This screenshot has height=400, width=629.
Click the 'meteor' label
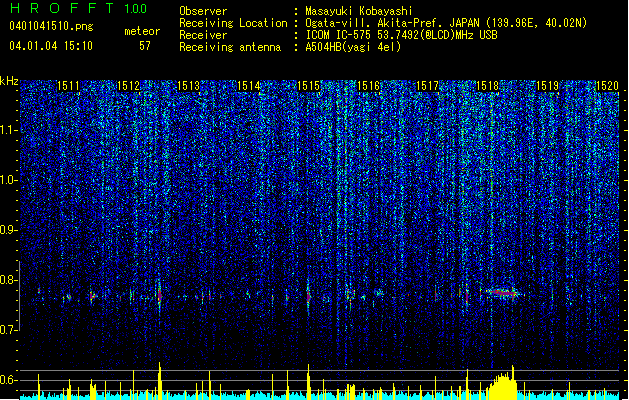(x=142, y=31)
